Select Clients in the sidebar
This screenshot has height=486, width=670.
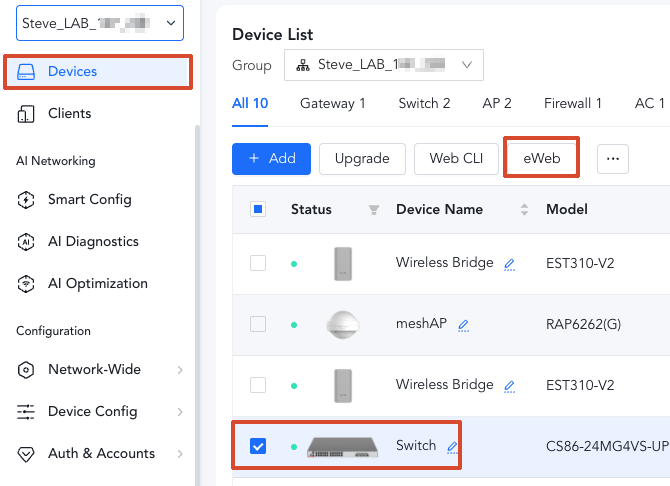click(x=69, y=113)
